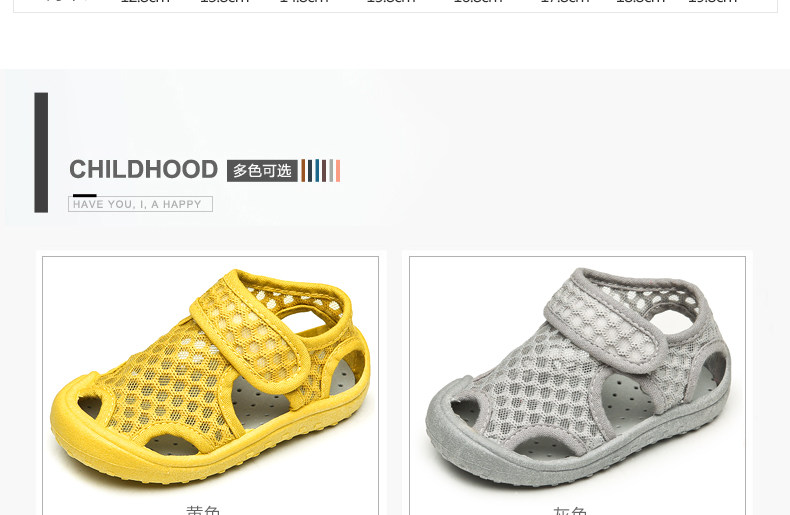Click the CHILDHOOD heading text
Image resolution: width=790 pixels, height=515 pixels.
tap(144, 169)
